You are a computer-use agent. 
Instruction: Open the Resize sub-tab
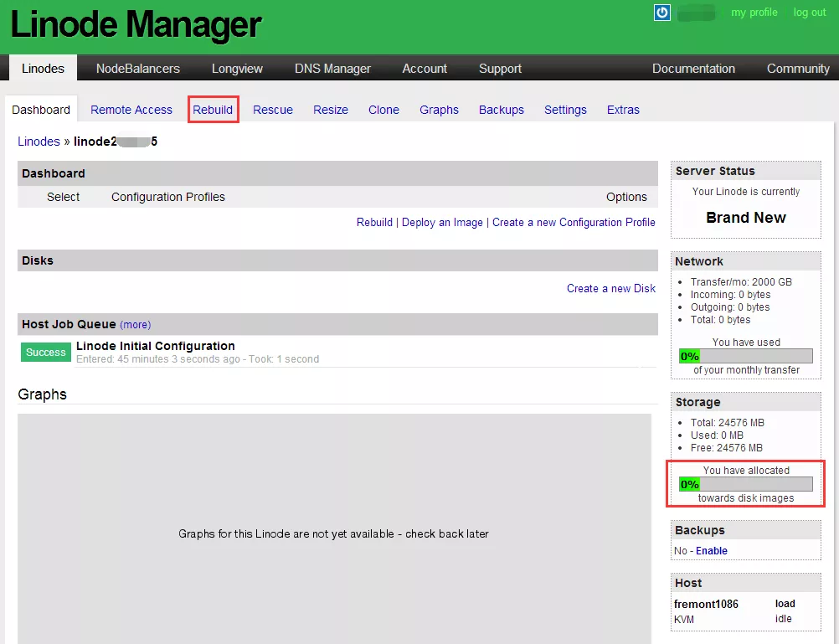331,110
